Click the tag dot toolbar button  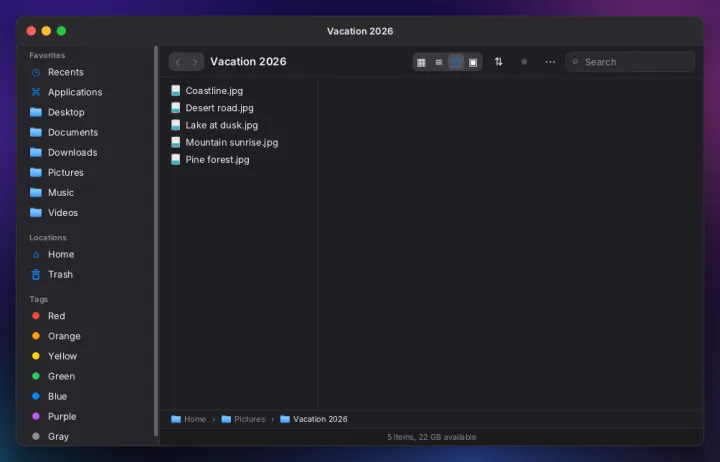[524, 62]
